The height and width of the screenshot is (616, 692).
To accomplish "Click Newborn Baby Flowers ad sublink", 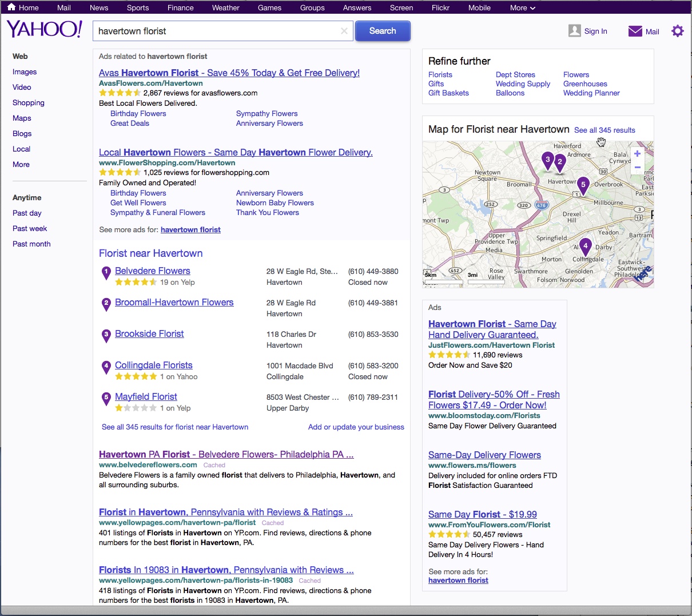I will point(275,202).
